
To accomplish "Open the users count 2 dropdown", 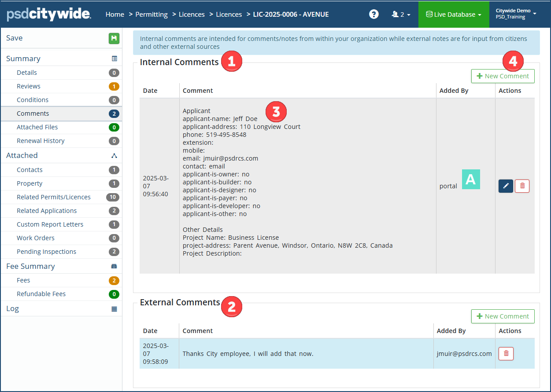I will [401, 15].
